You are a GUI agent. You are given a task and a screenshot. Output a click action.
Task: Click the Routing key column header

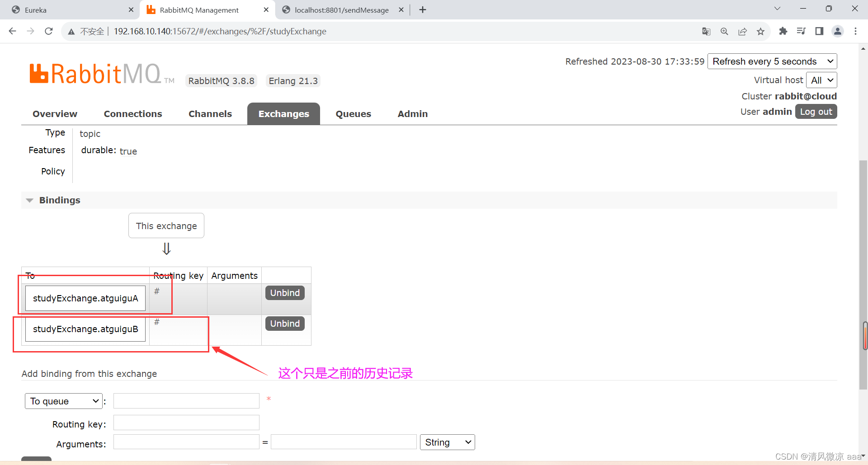(x=179, y=276)
